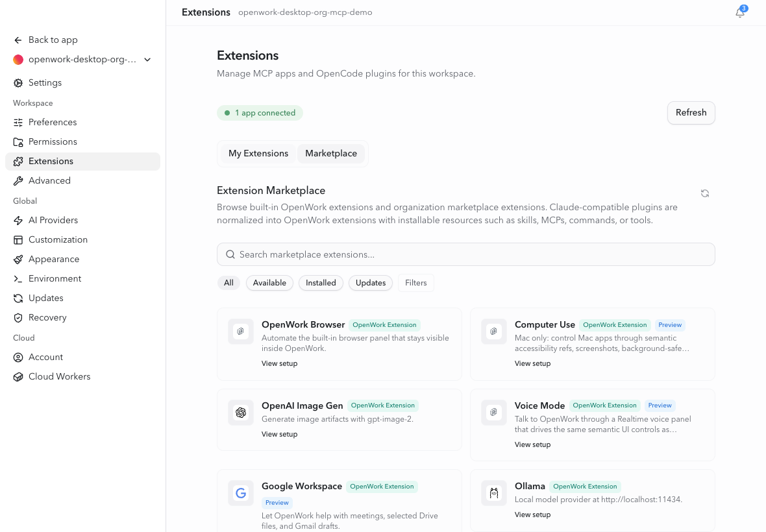The height and width of the screenshot is (532, 766).
Task: Open Recovery in the sidebar
Action: click(82, 318)
